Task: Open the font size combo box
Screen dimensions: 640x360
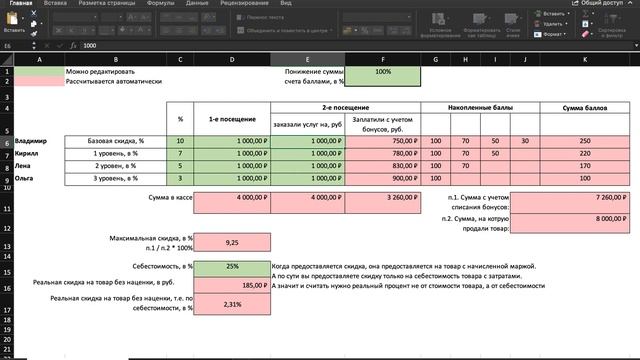Action: tap(112, 17)
